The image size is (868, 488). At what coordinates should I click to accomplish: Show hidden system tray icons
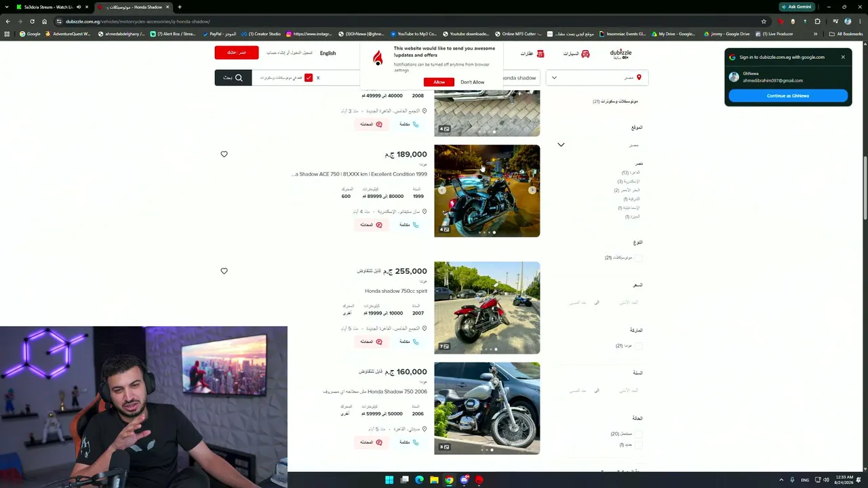(x=781, y=480)
